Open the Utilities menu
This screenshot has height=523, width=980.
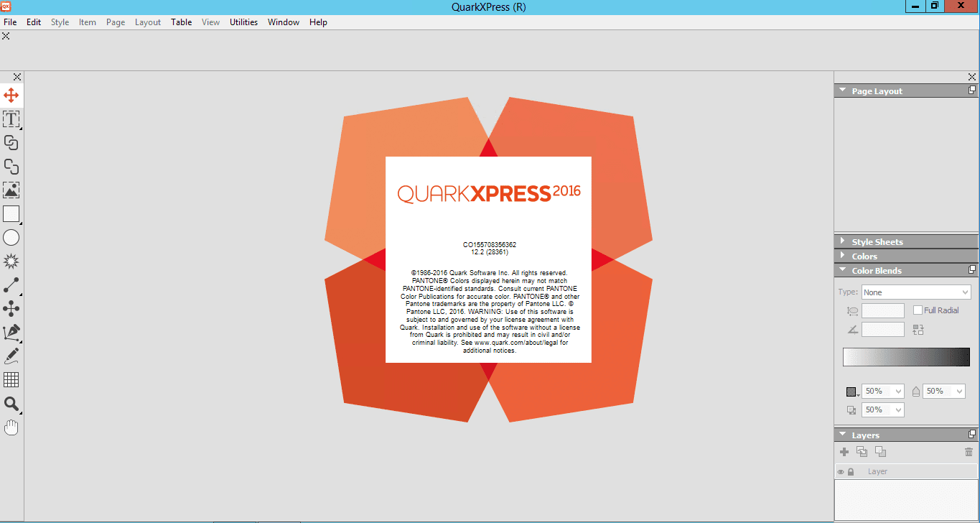243,22
